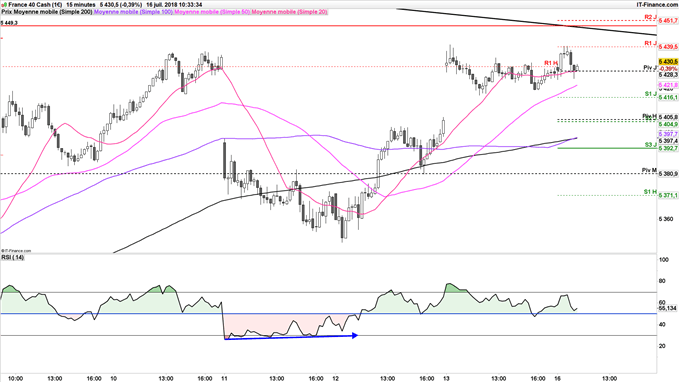Viewport: 679px width, 382px height.
Task: Click the 5 416,1 price tag
Action: point(668,97)
